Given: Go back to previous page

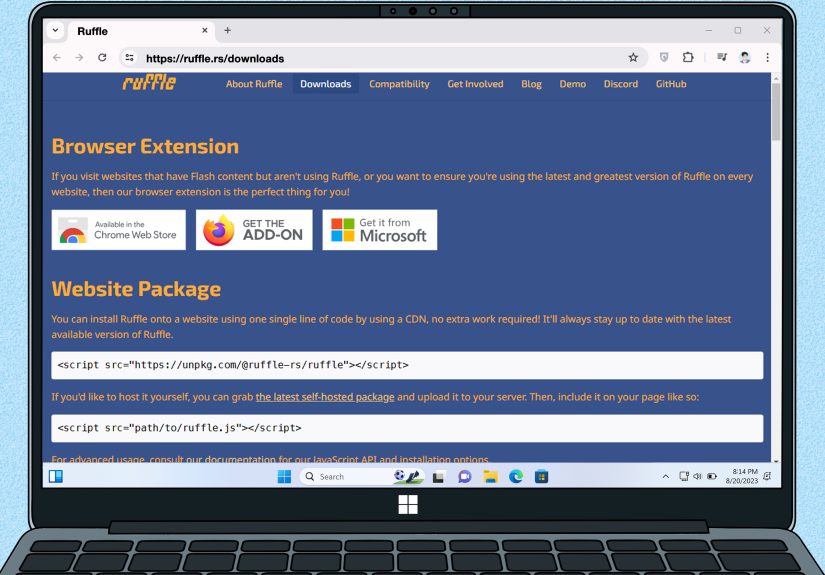Looking at the screenshot, I should tap(57, 58).
